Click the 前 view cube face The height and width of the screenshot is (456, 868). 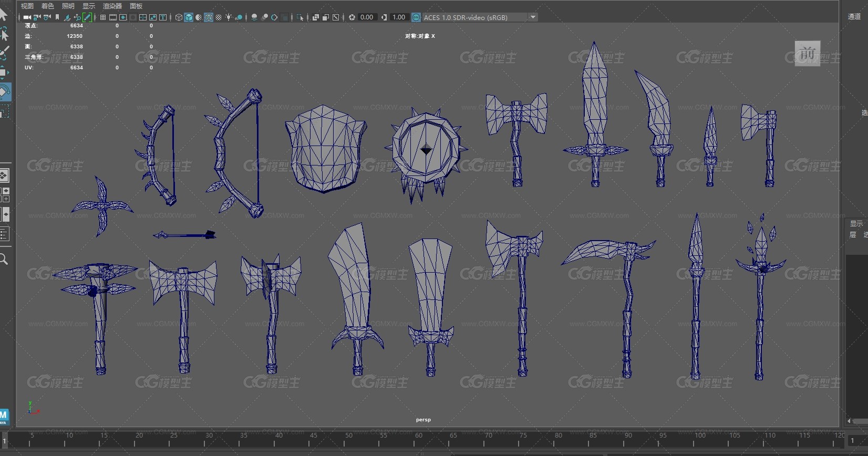click(808, 53)
